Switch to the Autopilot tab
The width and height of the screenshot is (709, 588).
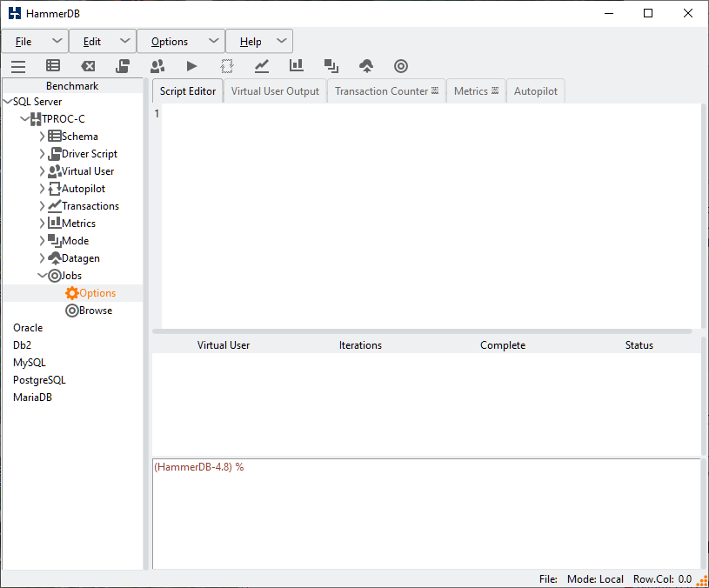[535, 91]
